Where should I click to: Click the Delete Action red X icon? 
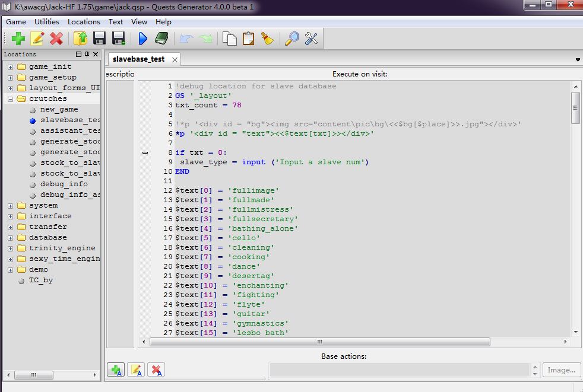[x=156, y=370]
